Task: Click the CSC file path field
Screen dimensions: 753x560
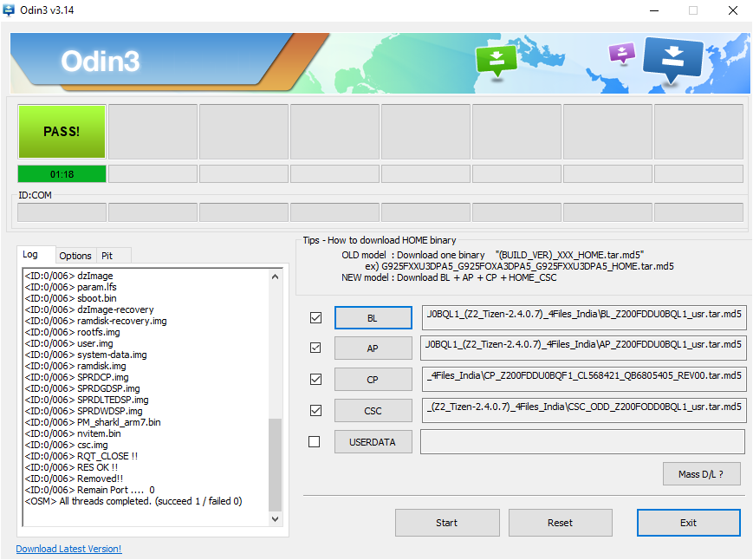Action: 584,410
